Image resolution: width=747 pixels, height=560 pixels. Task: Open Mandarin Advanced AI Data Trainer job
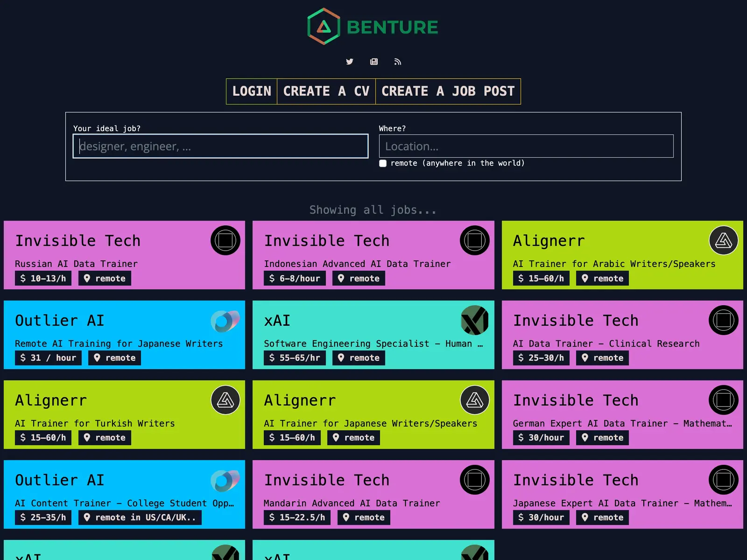[x=352, y=503]
